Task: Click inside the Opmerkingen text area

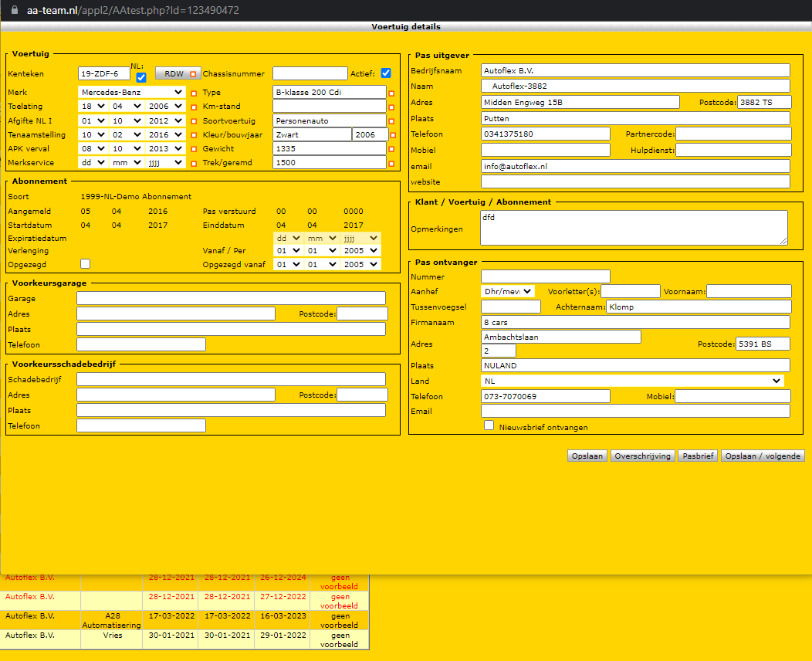Action: click(x=633, y=228)
